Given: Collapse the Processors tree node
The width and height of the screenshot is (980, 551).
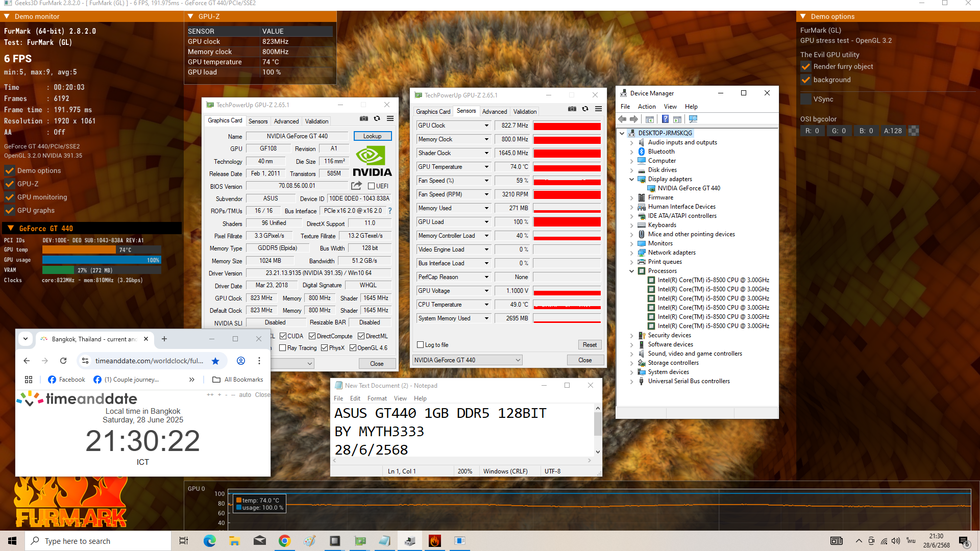Looking at the screenshot, I should [x=631, y=271].
